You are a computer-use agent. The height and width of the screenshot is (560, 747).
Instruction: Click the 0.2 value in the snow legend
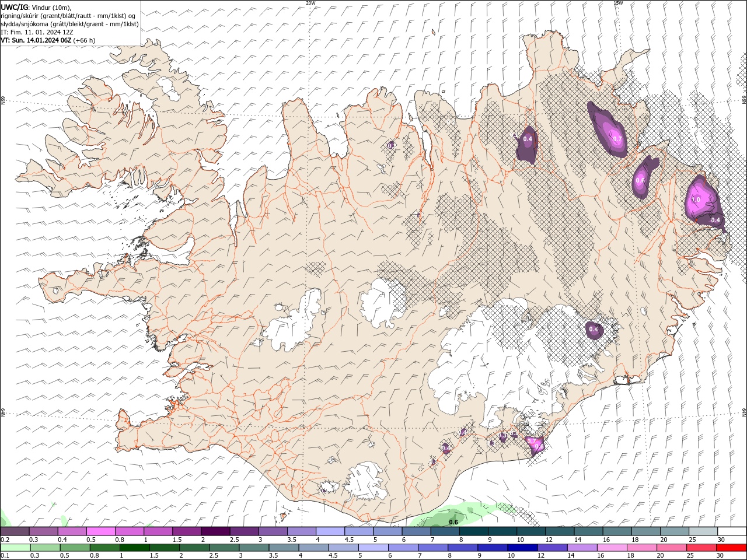[5, 540]
